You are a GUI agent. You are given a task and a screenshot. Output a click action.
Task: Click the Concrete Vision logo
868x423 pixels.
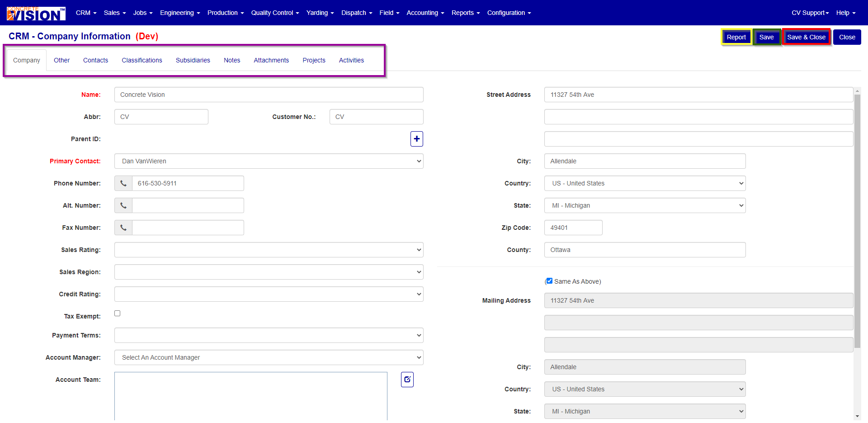point(36,13)
